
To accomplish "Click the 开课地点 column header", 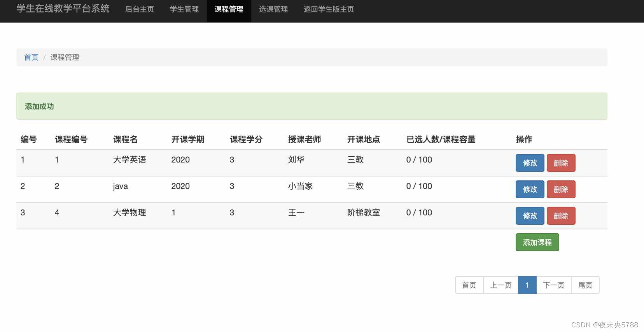I will 364,139.
